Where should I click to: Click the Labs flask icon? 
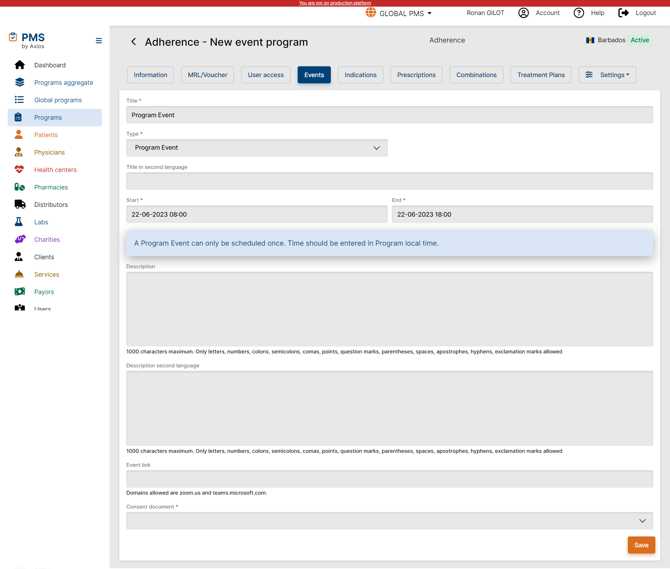coord(19,222)
